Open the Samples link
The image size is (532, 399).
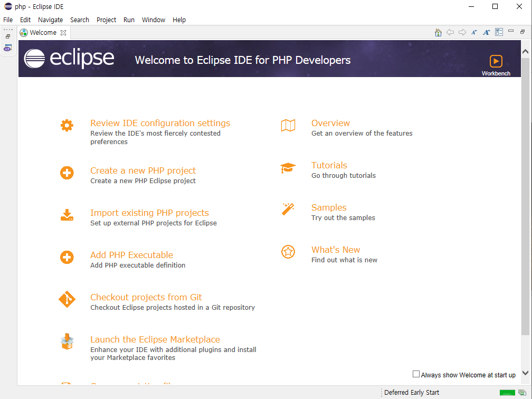point(329,207)
